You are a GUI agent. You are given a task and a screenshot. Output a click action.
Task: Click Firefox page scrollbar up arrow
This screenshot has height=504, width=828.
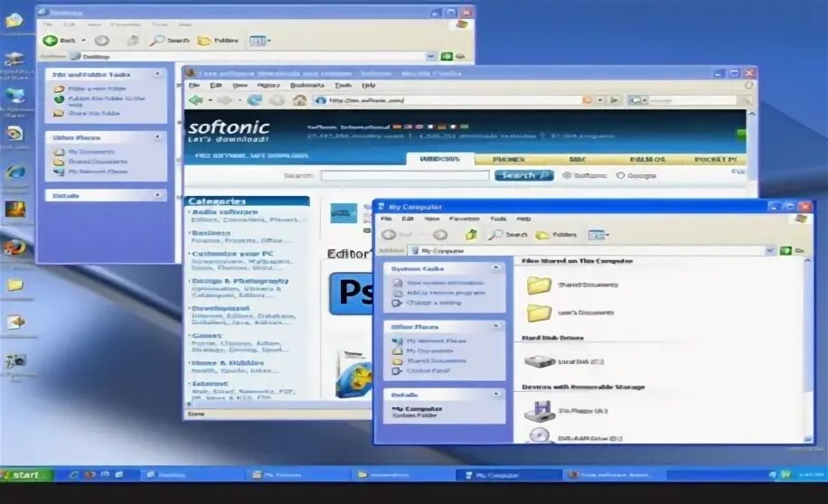point(751,114)
